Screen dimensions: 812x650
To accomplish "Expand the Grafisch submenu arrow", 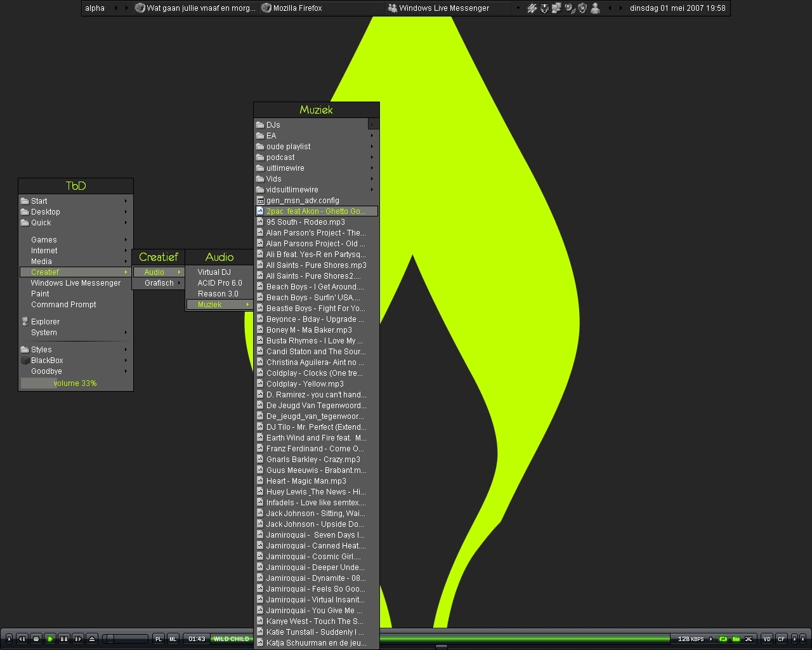I will pos(180,283).
